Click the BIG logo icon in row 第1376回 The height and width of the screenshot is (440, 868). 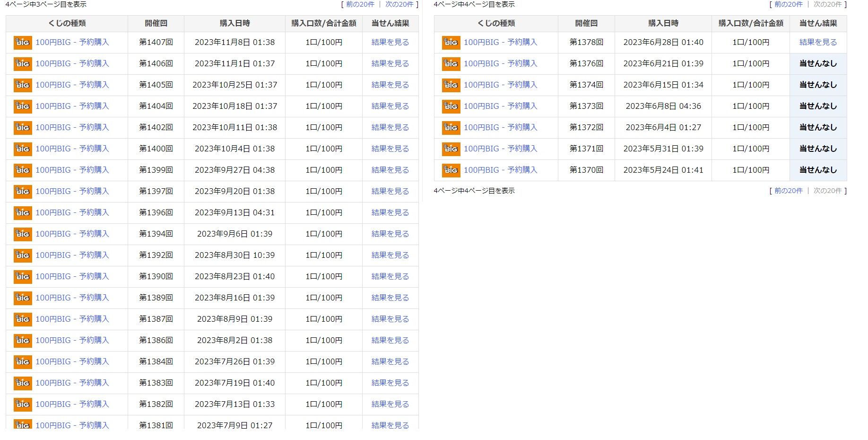[x=451, y=64]
